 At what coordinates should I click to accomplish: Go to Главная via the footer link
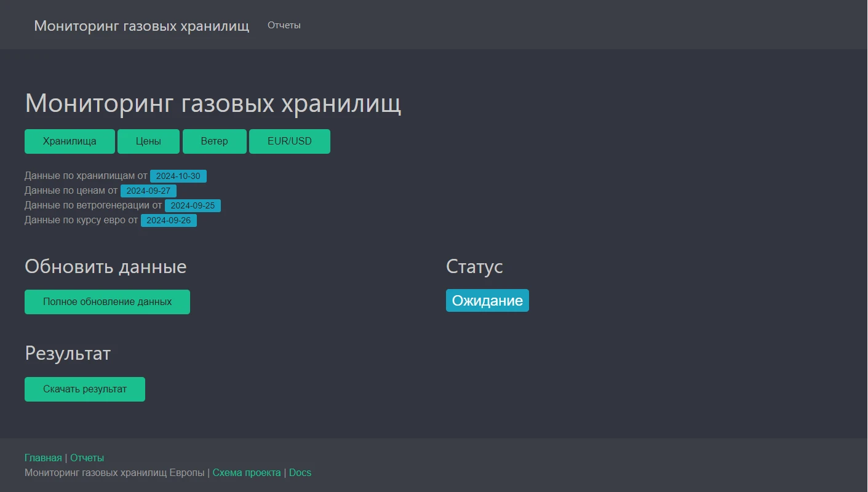(x=42, y=458)
